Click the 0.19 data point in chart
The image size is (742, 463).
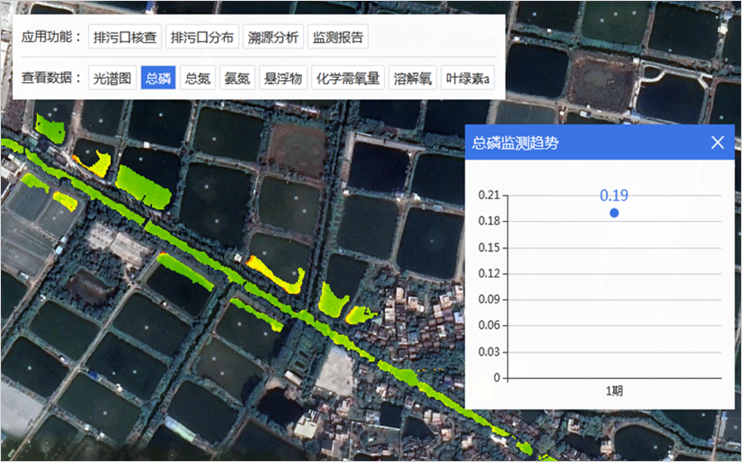click(x=614, y=213)
